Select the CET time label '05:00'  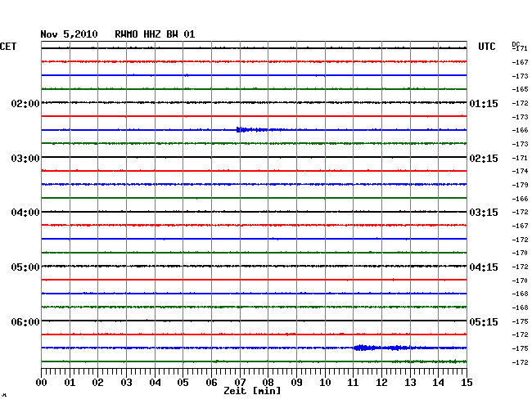click(x=25, y=267)
